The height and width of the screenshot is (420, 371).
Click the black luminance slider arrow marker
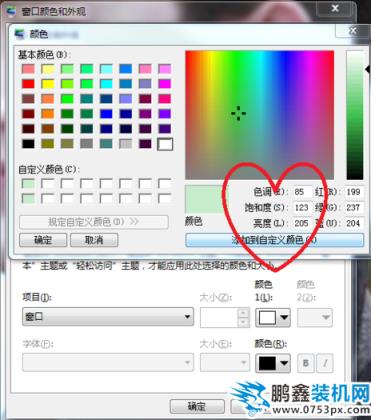pyautogui.click(x=367, y=69)
